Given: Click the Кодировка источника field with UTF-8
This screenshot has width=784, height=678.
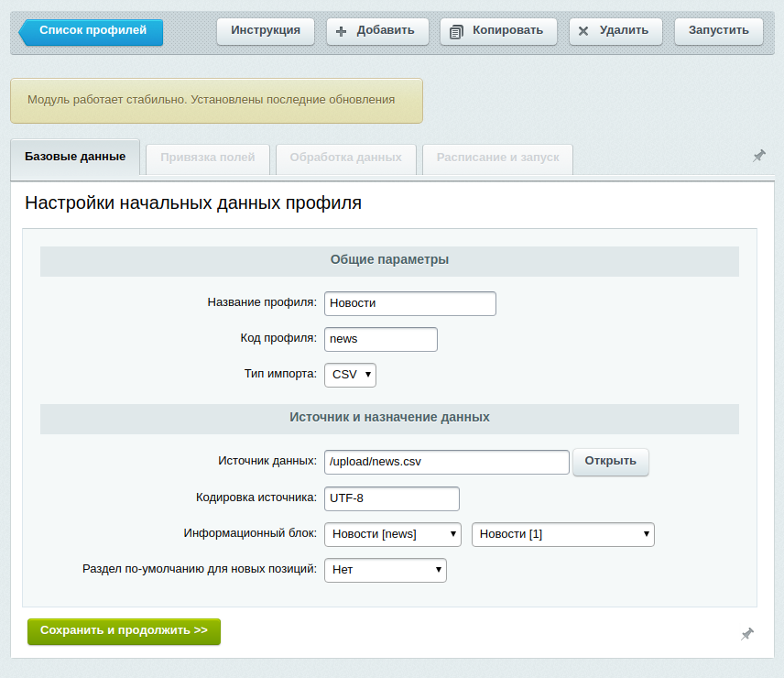Looking at the screenshot, I should [391, 498].
